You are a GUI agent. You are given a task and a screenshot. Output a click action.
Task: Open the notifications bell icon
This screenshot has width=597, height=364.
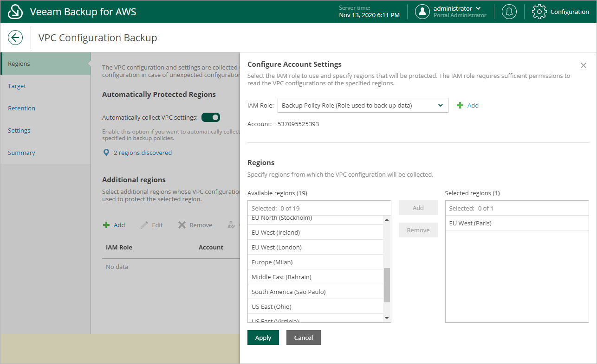click(509, 12)
